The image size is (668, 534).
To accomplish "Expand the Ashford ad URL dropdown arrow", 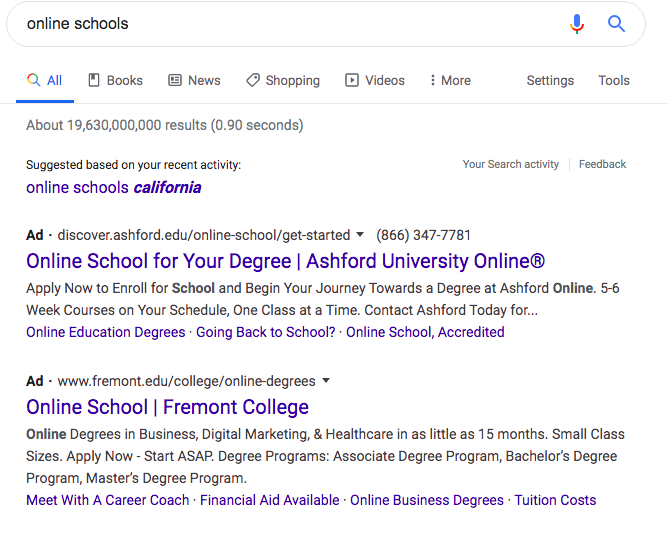I will coord(360,235).
